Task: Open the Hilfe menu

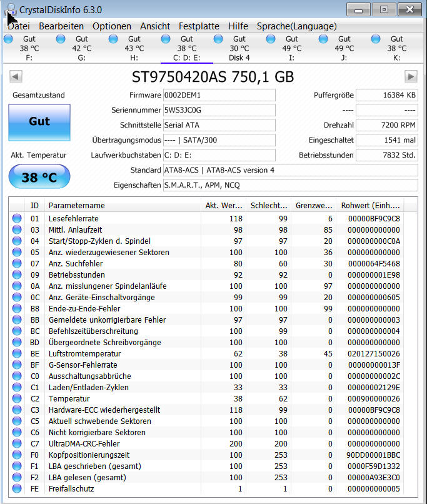Action: tap(238, 26)
